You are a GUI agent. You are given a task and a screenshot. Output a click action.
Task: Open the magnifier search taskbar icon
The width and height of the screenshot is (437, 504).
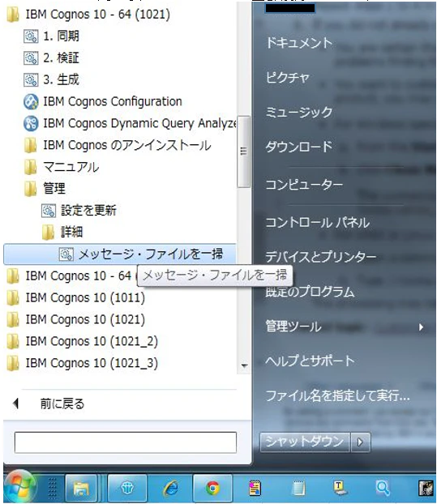click(x=383, y=489)
